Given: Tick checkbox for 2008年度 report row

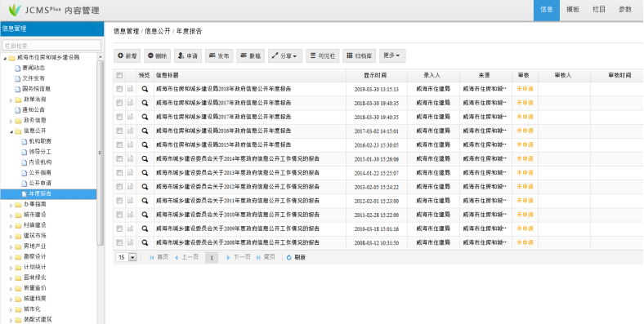Looking at the screenshot, I should (x=119, y=242).
